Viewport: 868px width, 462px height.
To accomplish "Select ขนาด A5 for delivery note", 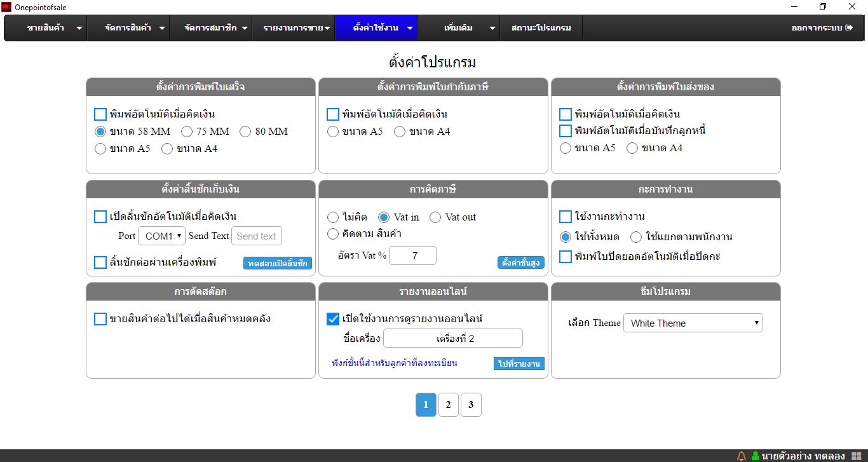I will (x=566, y=148).
